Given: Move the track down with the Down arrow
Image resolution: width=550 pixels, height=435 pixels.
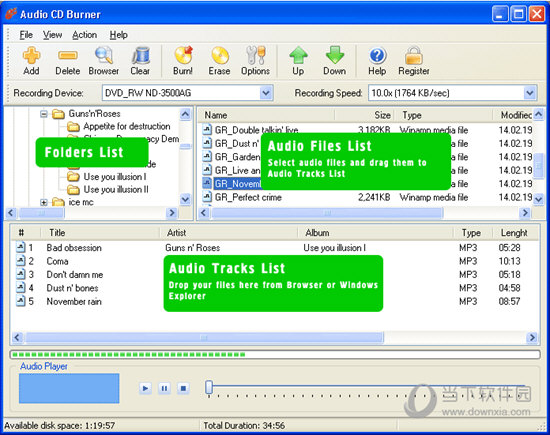Looking at the screenshot, I should 335,55.
